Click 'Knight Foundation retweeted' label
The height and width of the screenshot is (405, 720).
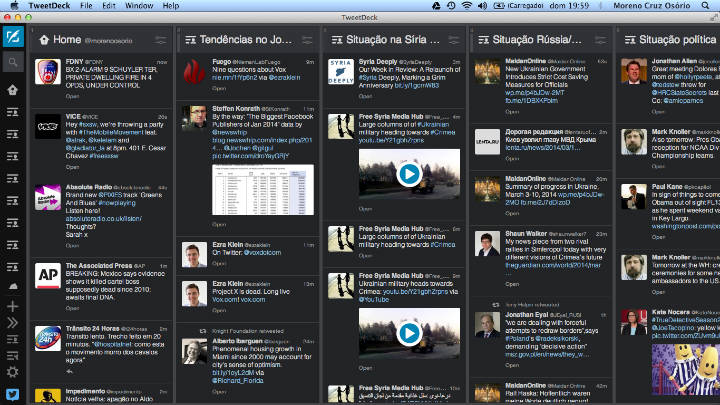pos(248,331)
